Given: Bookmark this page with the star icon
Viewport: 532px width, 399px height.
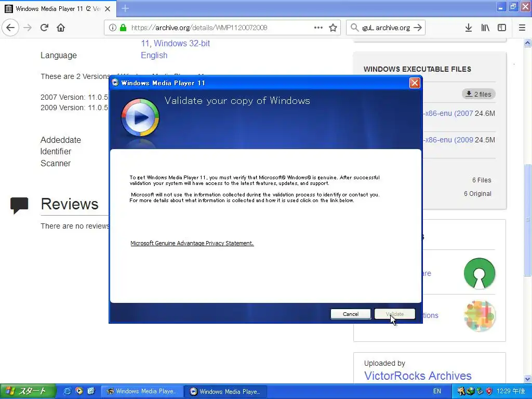Looking at the screenshot, I should coord(333,28).
